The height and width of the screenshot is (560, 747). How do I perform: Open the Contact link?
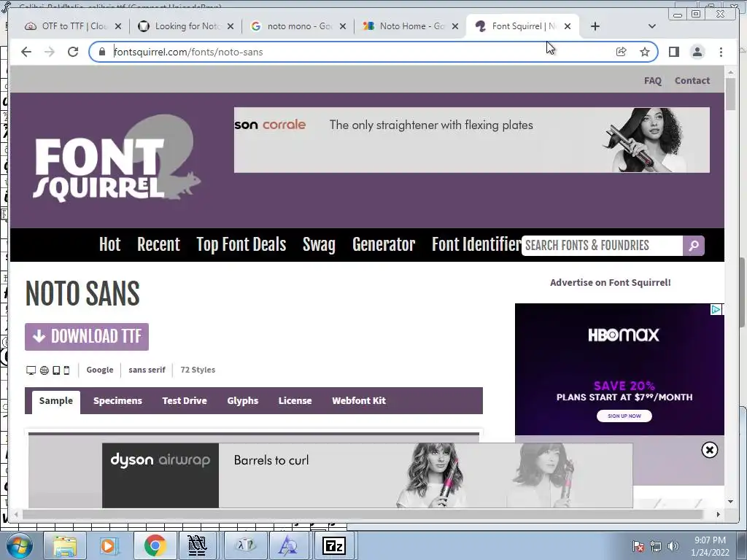692,80
